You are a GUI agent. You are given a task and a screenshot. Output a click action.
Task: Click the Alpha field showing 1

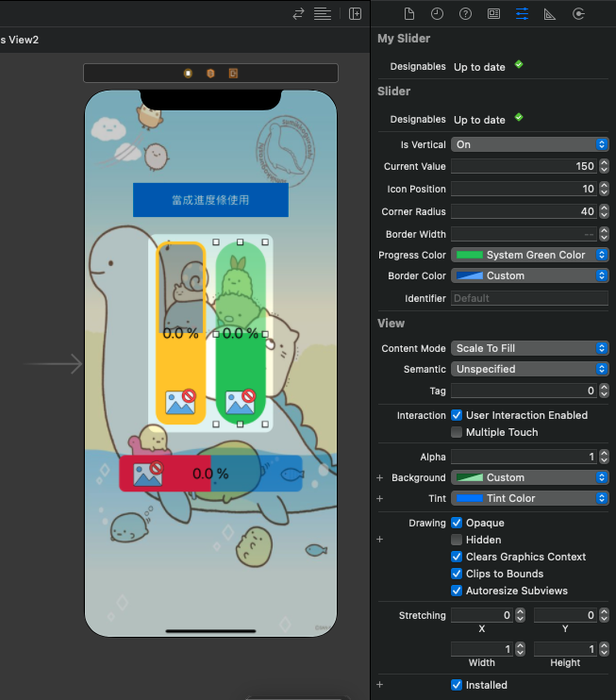click(x=524, y=457)
